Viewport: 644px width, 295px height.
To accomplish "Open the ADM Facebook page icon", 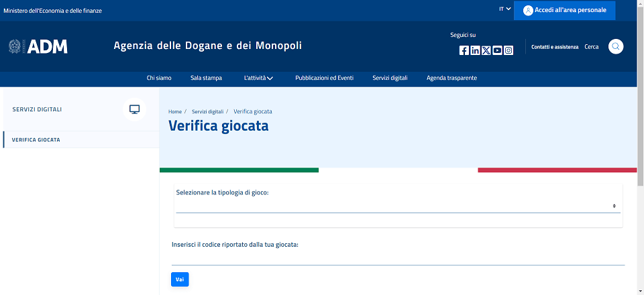I will [464, 50].
